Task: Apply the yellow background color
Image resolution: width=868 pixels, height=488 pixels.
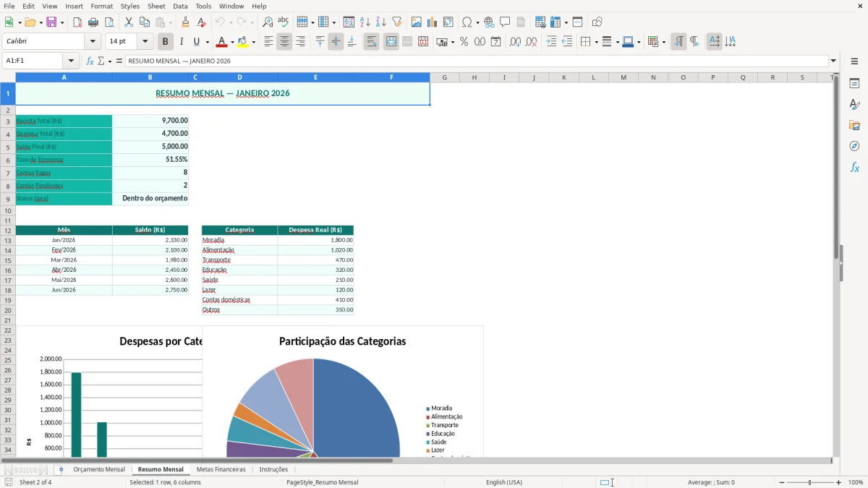Action: click(243, 42)
